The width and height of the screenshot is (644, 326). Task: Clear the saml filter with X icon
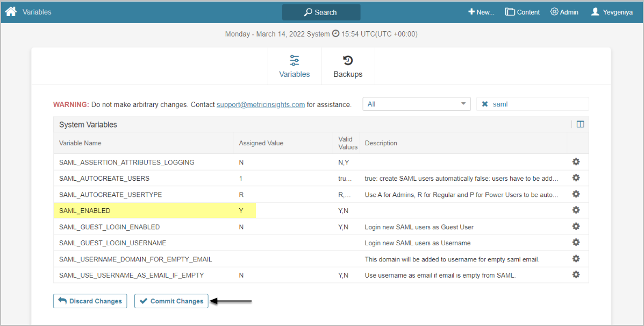(x=485, y=104)
